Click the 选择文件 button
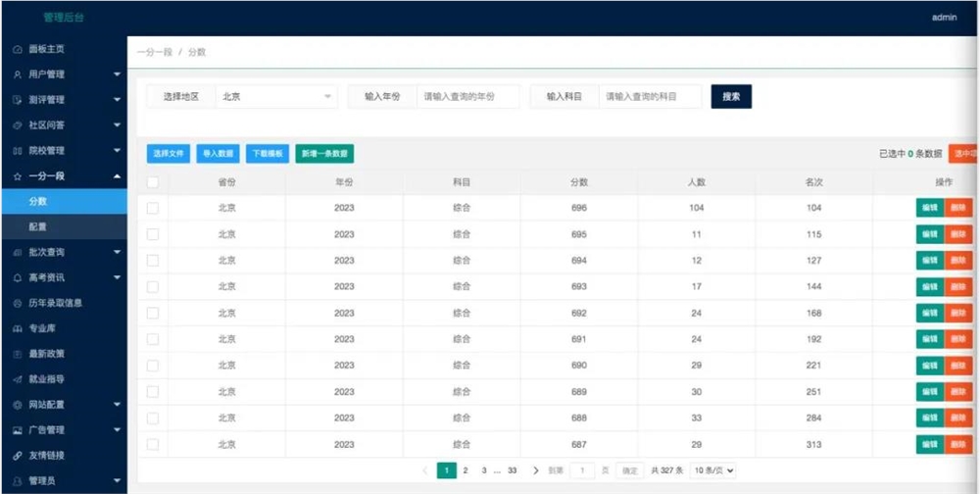This screenshot has width=980, height=494. tap(169, 154)
